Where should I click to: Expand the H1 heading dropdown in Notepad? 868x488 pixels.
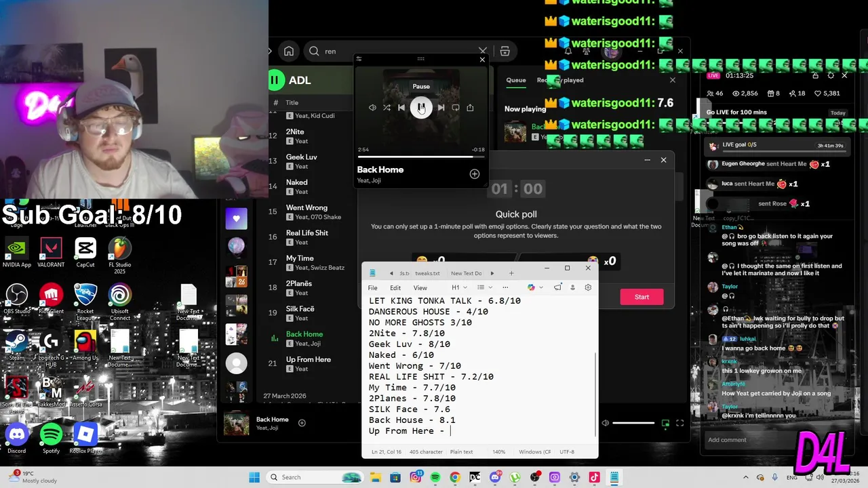pyautogui.click(x=459, y=287)
